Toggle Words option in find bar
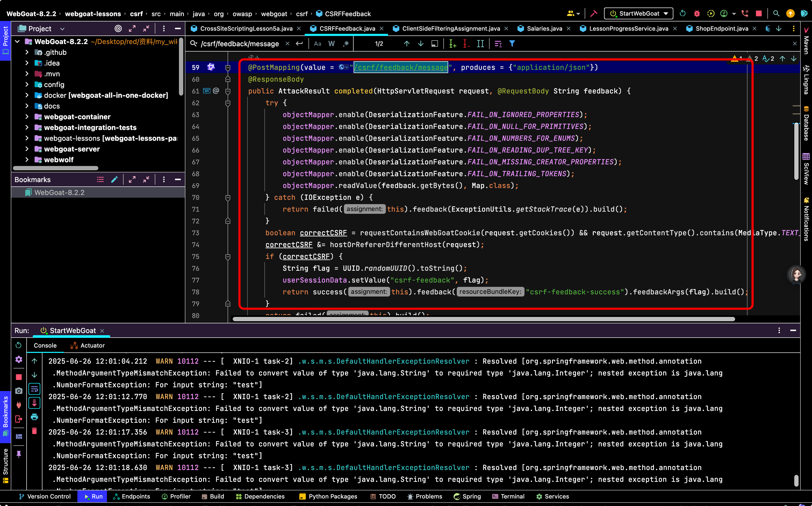The image size is (812, 506). pos(331,44)
